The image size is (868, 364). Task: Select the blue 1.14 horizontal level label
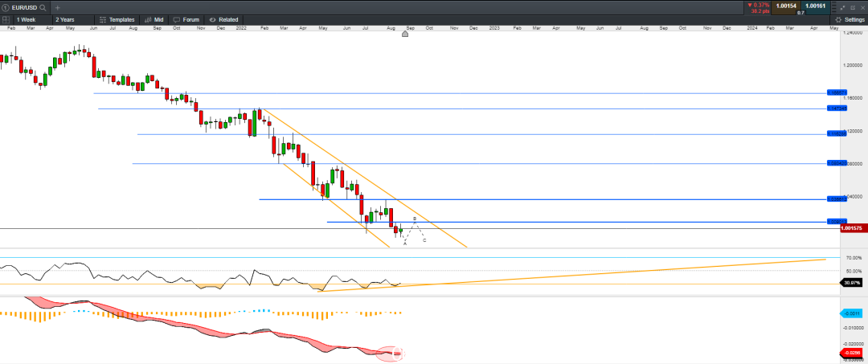[837, 108]
